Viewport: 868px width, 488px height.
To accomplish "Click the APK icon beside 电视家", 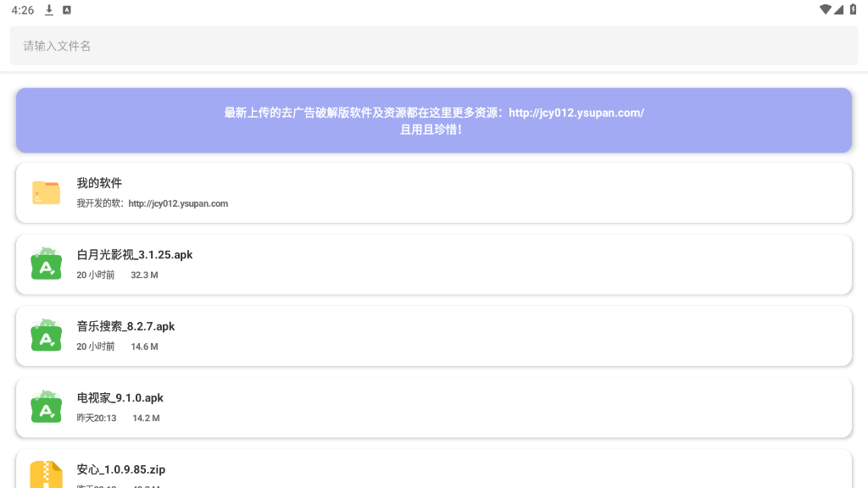I will coord(47,408).
